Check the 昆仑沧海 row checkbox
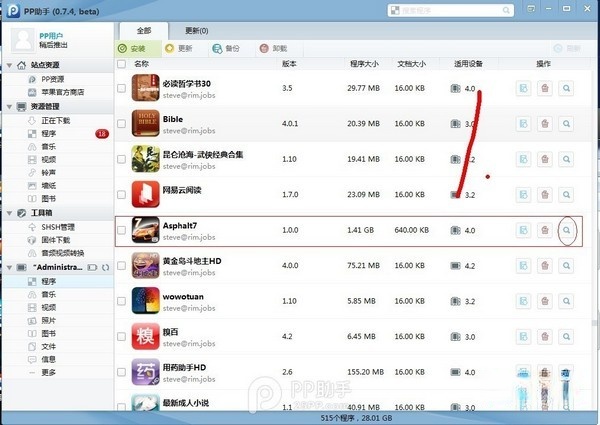The height and width of the screenshot is (425, 600). 121,159
